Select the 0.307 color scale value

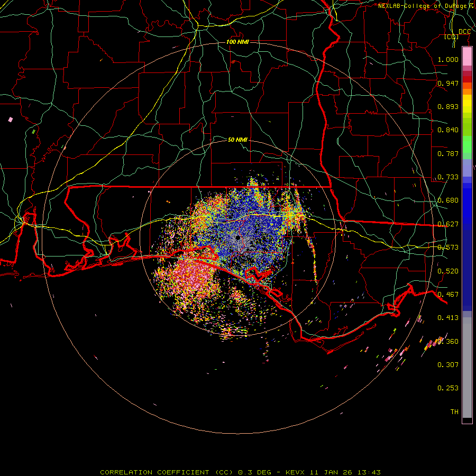coord(448,365)
